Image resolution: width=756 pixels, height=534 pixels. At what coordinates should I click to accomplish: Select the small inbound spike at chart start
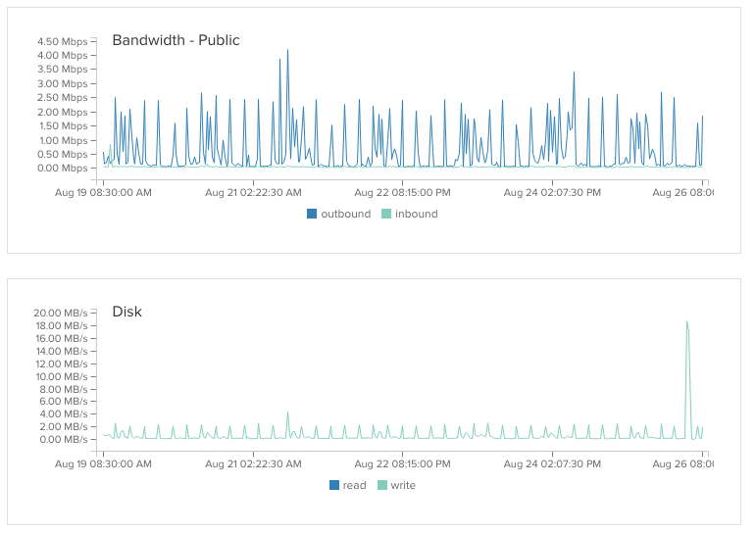tap(110, 145)
